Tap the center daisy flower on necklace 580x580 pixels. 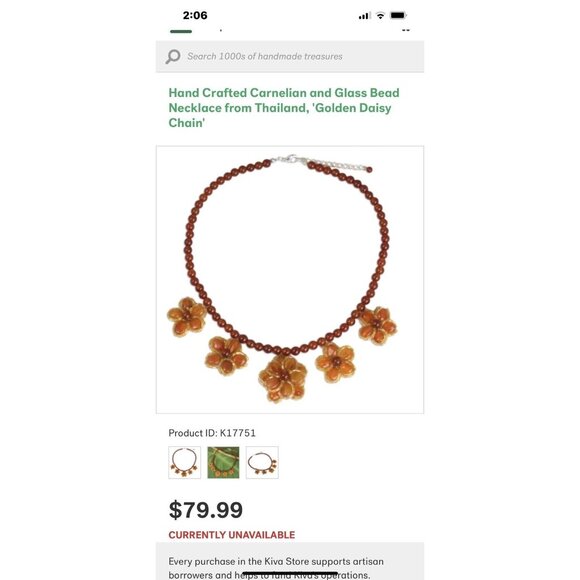pos(283,378)
